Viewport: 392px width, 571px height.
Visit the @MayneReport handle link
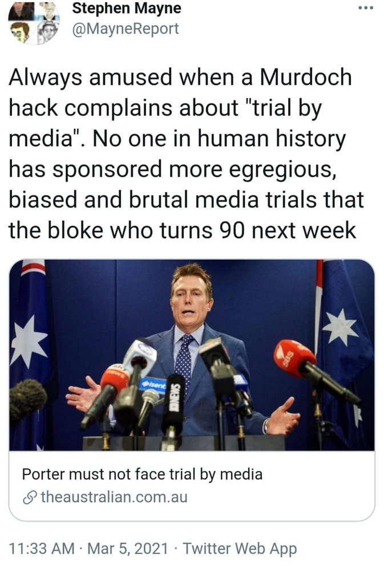click(x=126, y=29)
